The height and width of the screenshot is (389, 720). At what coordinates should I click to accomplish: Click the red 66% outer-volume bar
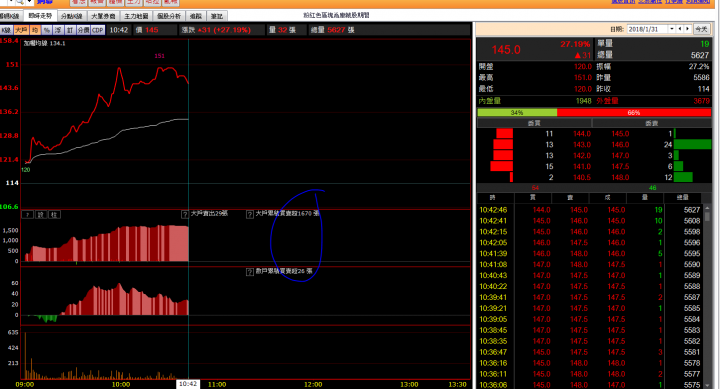(634, 113)
